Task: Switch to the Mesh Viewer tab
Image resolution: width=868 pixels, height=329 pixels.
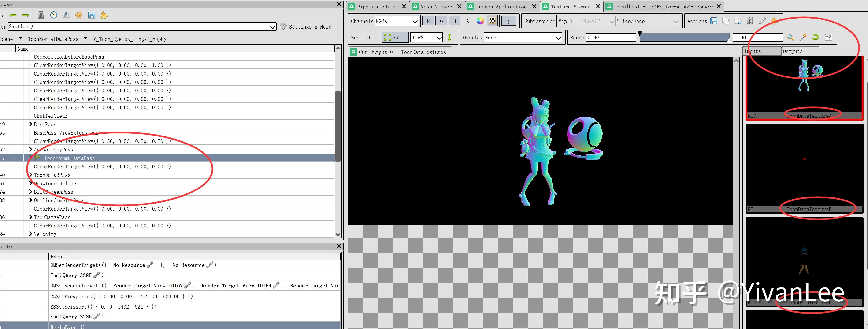Action: (436, 6)
